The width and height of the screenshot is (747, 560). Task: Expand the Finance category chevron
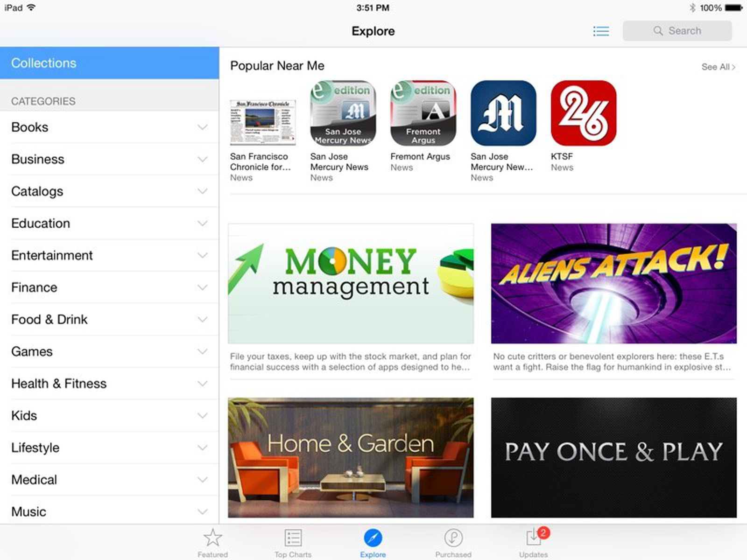[x=202, y=287]
